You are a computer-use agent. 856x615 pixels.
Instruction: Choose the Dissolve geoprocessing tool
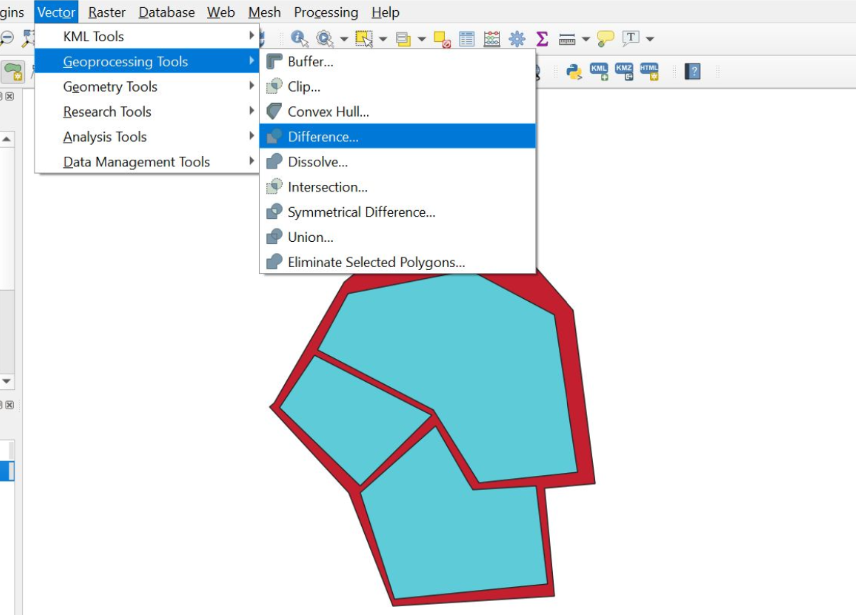(x=397, y=162)
